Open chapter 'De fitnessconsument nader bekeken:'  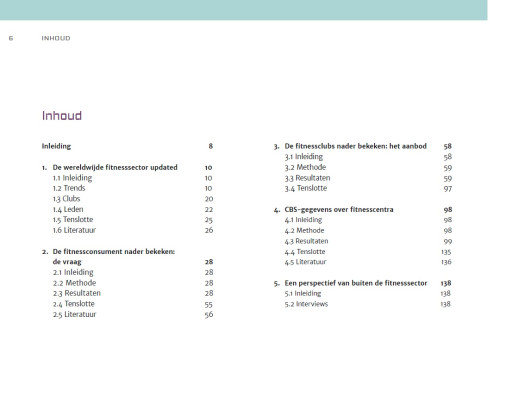point(114,251)
